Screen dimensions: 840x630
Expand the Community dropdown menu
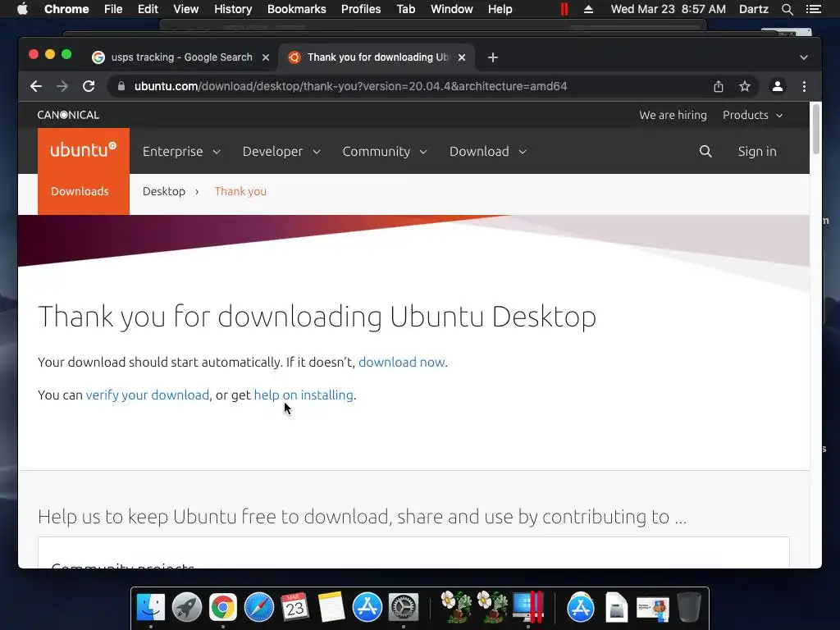pos(385,152)
